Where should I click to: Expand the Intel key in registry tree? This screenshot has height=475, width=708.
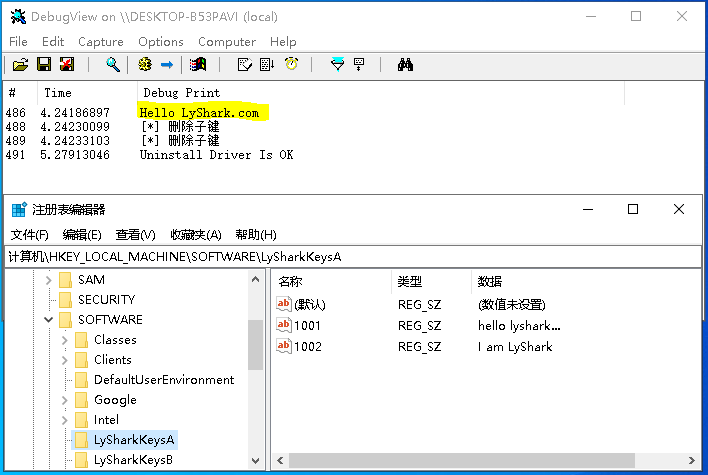pos(65,420)
